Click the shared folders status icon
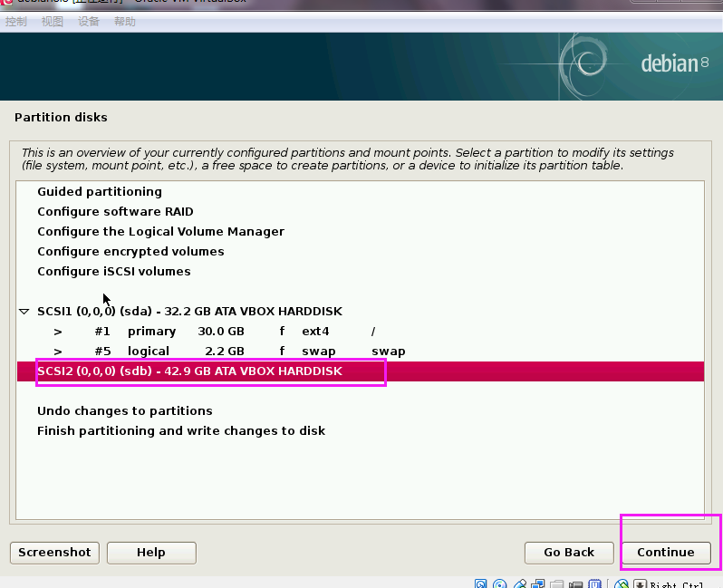The height and width of the screenshot is (588, 723). pos(559,584)
